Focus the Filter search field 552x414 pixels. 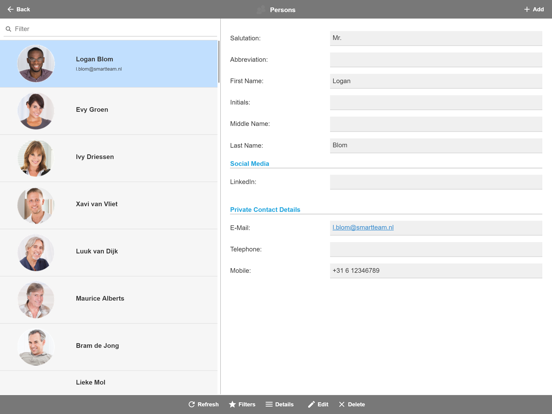click(110, 29)
